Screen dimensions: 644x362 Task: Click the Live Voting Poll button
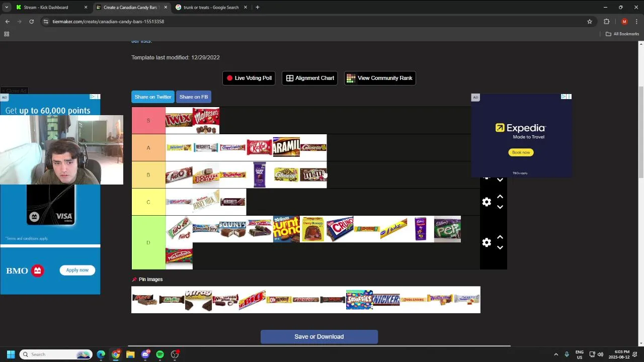tap(249, 78)
